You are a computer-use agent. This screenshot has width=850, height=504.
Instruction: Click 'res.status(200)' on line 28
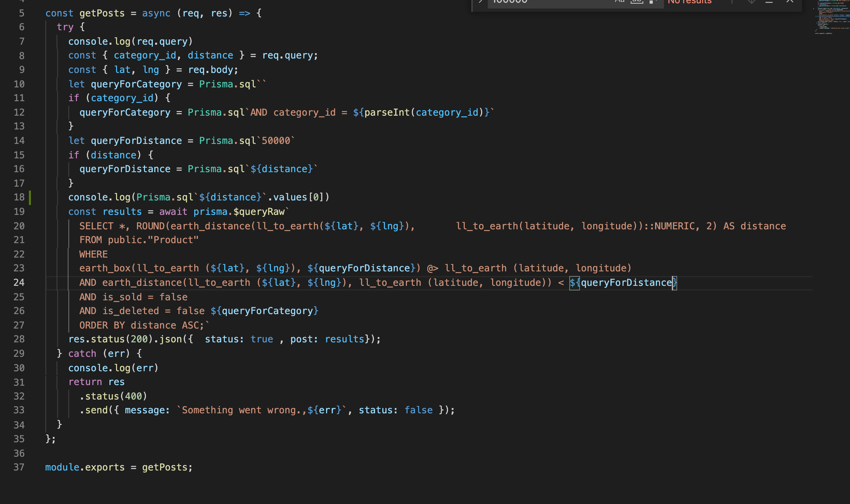(111, 339)
